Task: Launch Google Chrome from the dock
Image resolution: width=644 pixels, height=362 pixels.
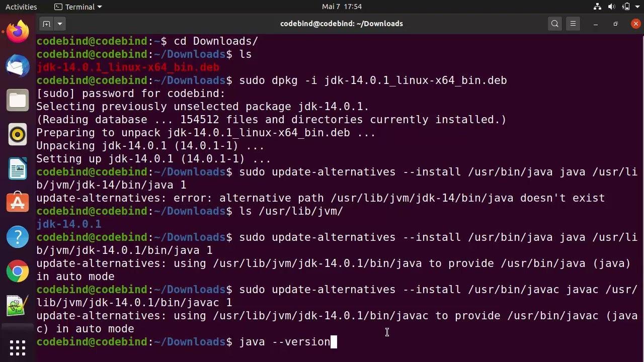Action: click(18, 271)
